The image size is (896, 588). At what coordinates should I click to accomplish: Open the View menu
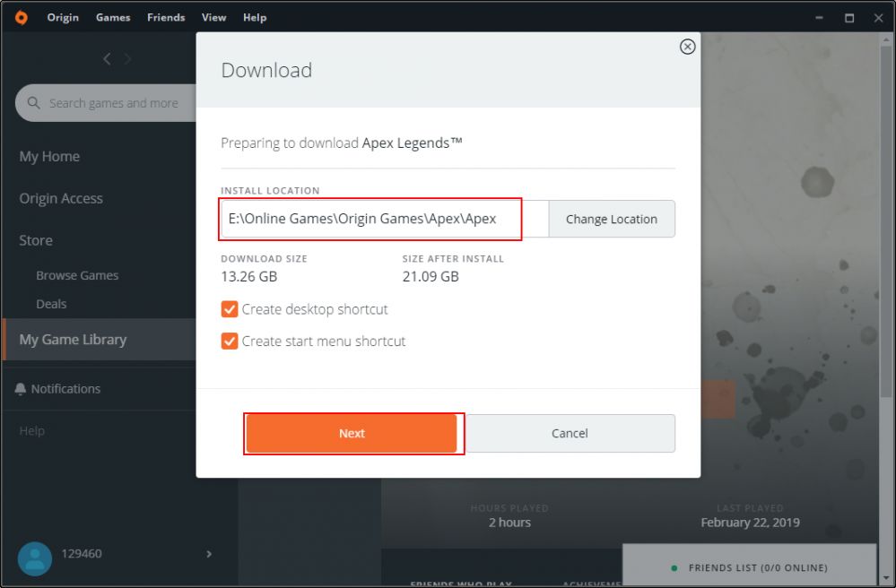pyautogui.click(x=213, y=18)
